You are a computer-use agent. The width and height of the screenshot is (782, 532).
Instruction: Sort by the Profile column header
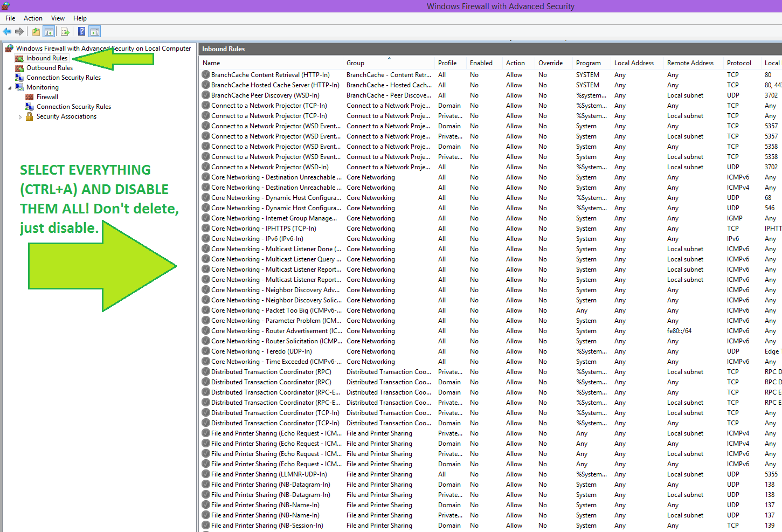pos(450,63)
